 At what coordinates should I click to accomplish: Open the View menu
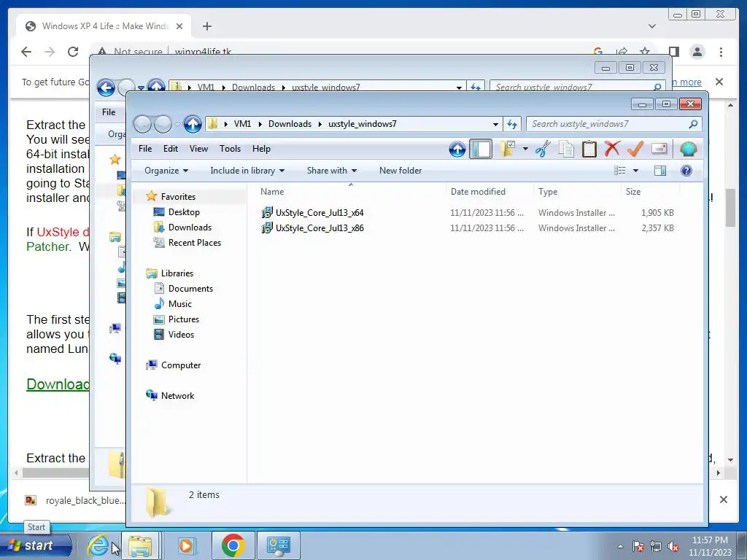click(198, 149)
